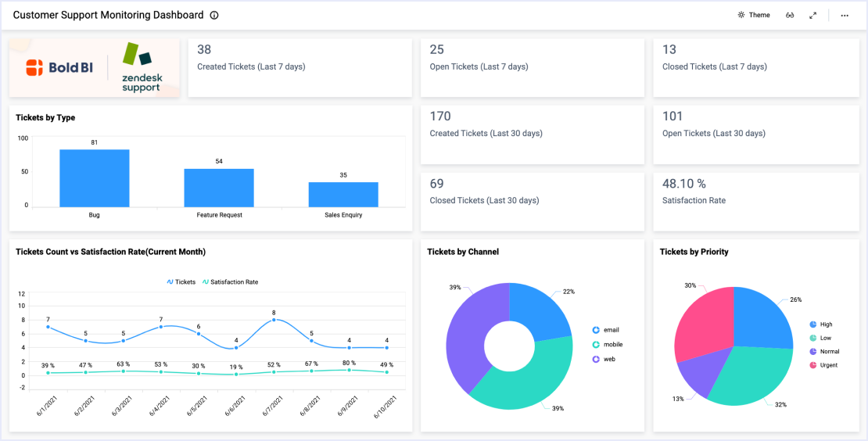The width and height of the screenshot is (868, 441).
Task: Click the Feature Request bar
Action: click(x=219, y=188)
